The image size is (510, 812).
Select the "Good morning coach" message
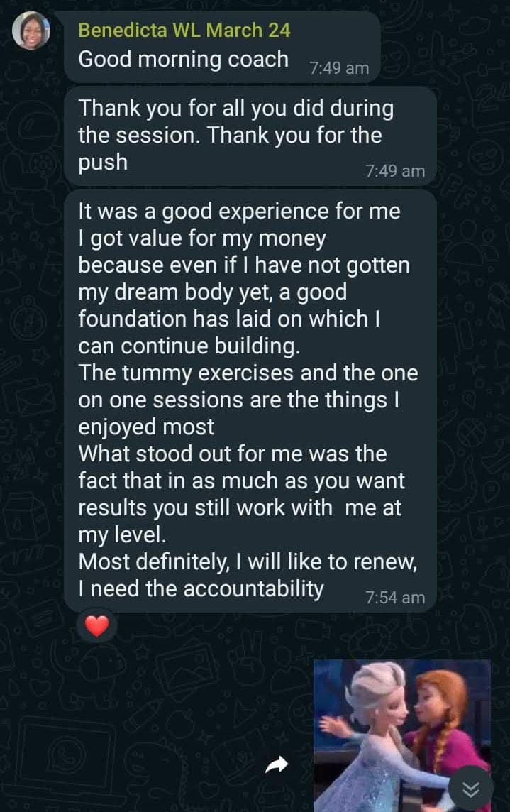183,59
